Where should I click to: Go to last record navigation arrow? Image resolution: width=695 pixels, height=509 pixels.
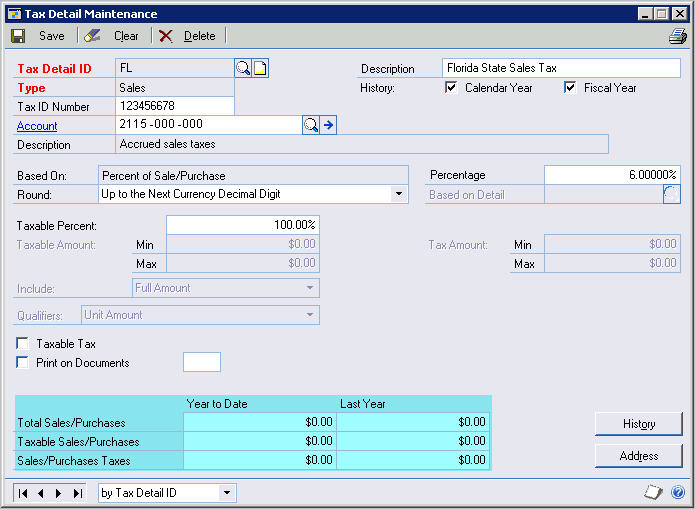pyautogui.click(x=78, y=493)
